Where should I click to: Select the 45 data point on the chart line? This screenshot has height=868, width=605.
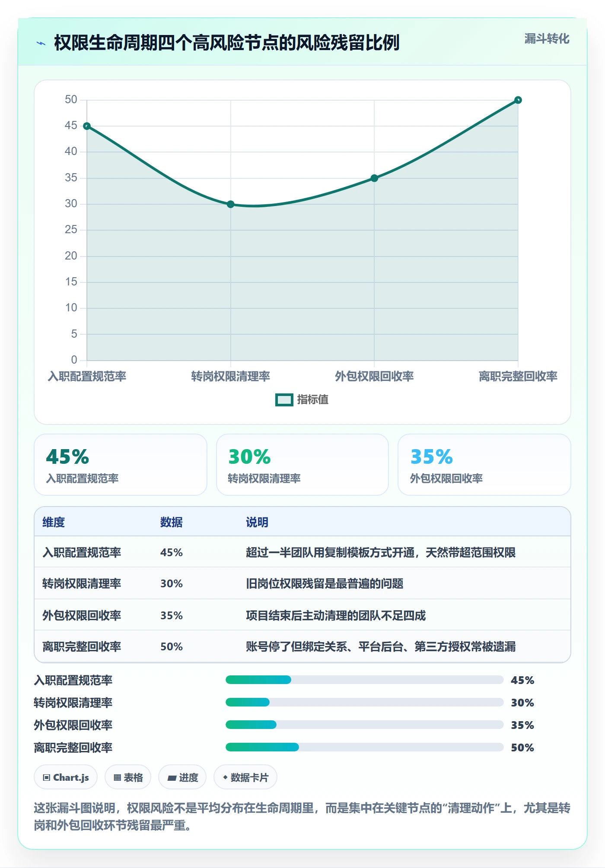(x=87, y=126)
